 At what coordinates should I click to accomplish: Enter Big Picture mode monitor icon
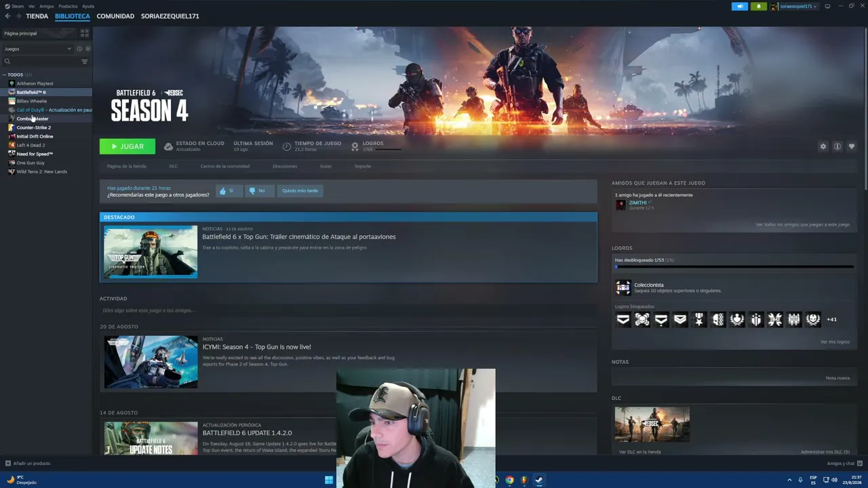click(x=827, y=6)
